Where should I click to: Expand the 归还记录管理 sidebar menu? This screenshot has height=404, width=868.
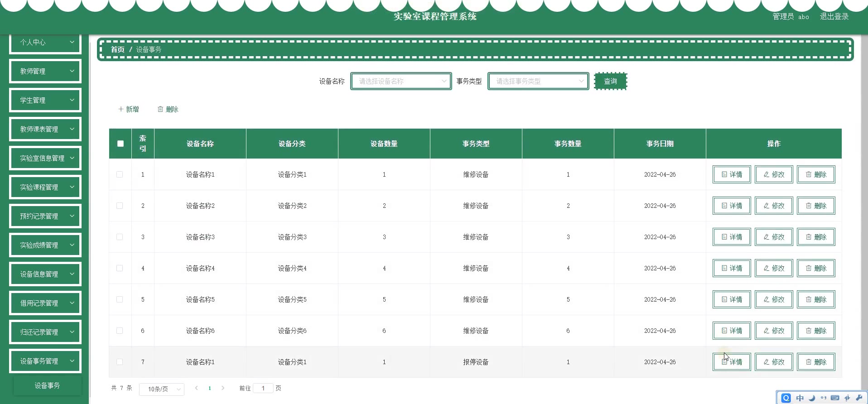click(x=45, y=332)
